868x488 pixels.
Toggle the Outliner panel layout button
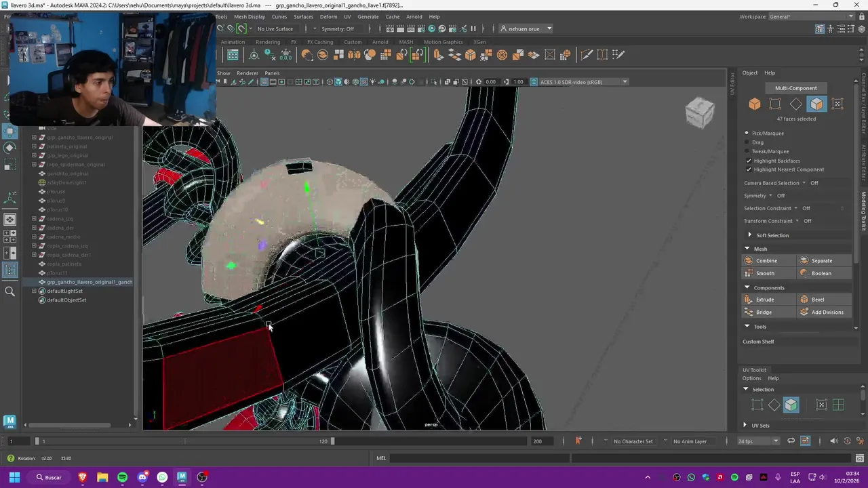pos(9,270)
